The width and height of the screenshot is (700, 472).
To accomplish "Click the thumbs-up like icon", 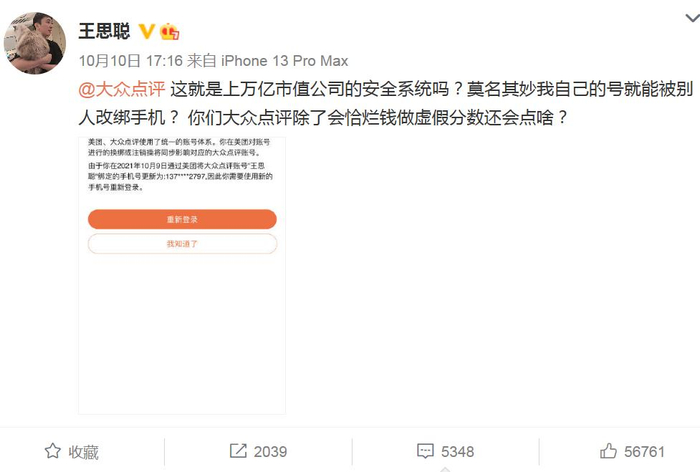I will (608, 451).
